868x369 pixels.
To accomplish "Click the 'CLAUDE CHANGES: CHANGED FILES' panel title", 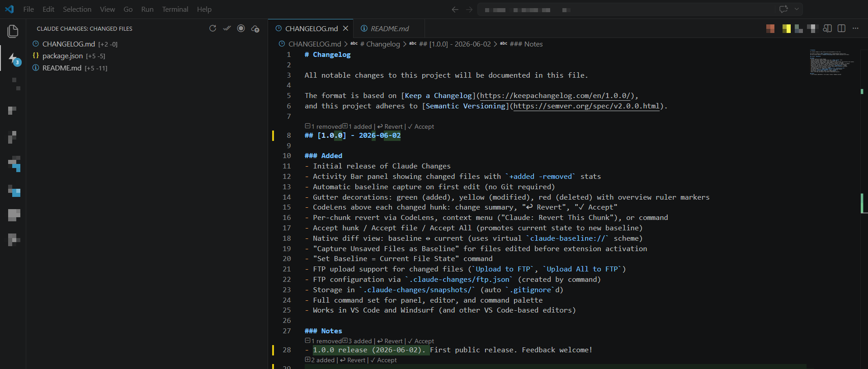I will (x=85, y=28).
